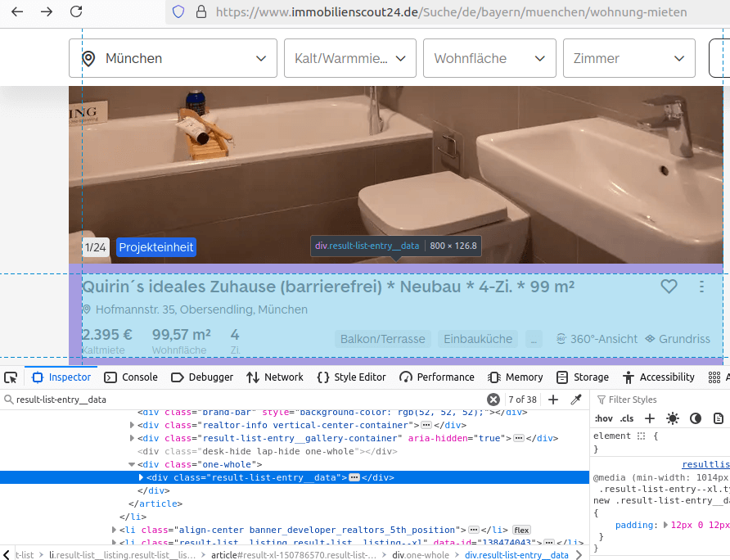Screen dimensions: 730x560
Task: Expand ellipsis inside result-list-entry__data node
Action: (354, 477)
